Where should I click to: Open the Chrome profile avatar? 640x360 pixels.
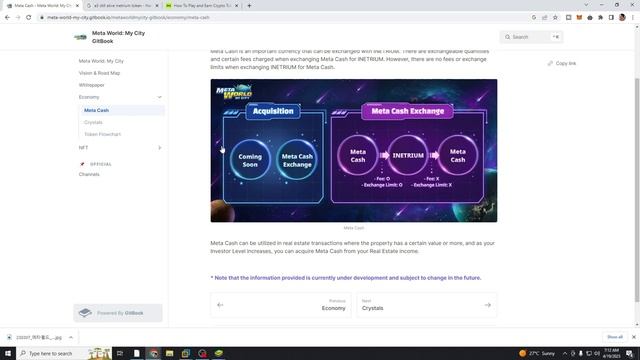click(x=622, y=18)
